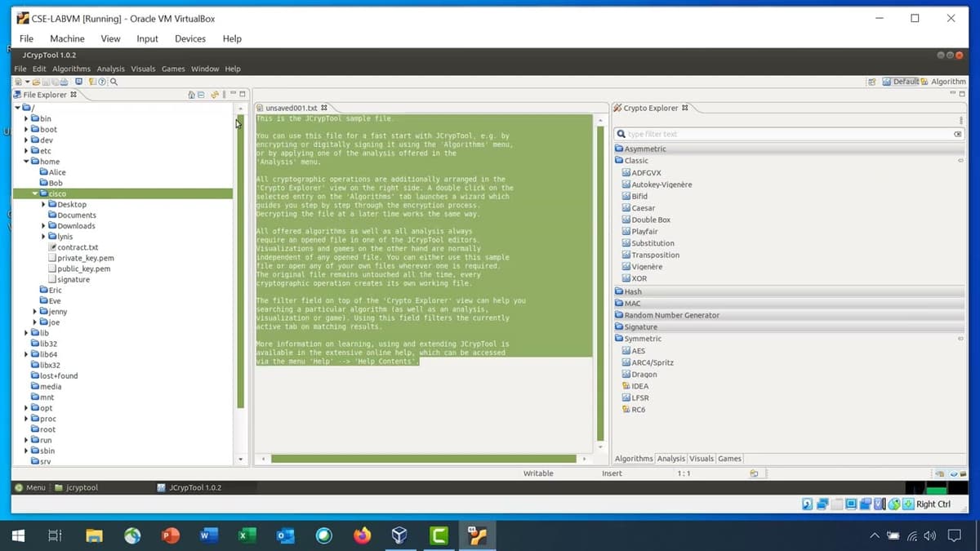Select the Caesar cipher in Classic list
The height and width of the screenshot is (551, 980).
pos(643,208)
